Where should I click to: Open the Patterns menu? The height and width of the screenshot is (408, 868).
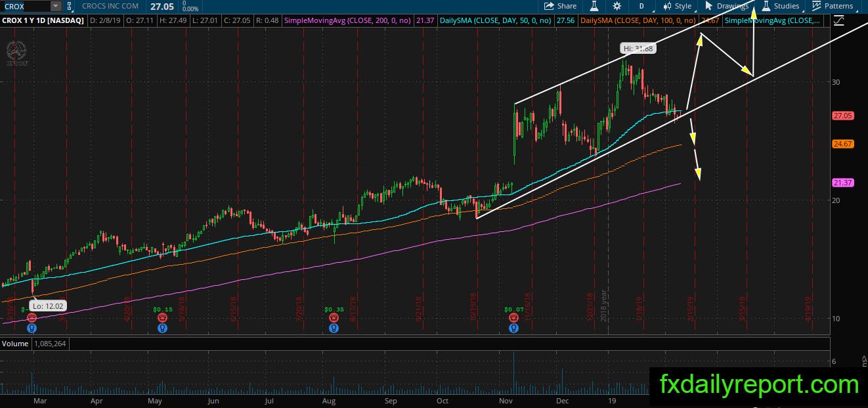[832, 6]
